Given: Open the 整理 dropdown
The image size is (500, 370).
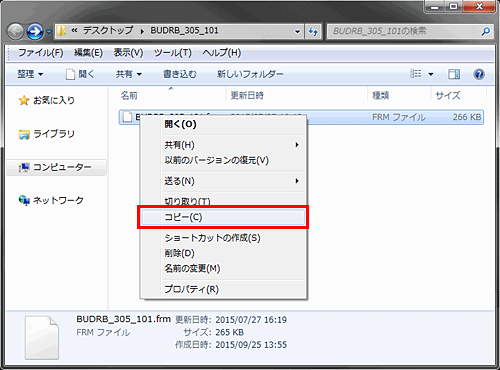Looking at the screenshot, I should (x=30, y=74).
